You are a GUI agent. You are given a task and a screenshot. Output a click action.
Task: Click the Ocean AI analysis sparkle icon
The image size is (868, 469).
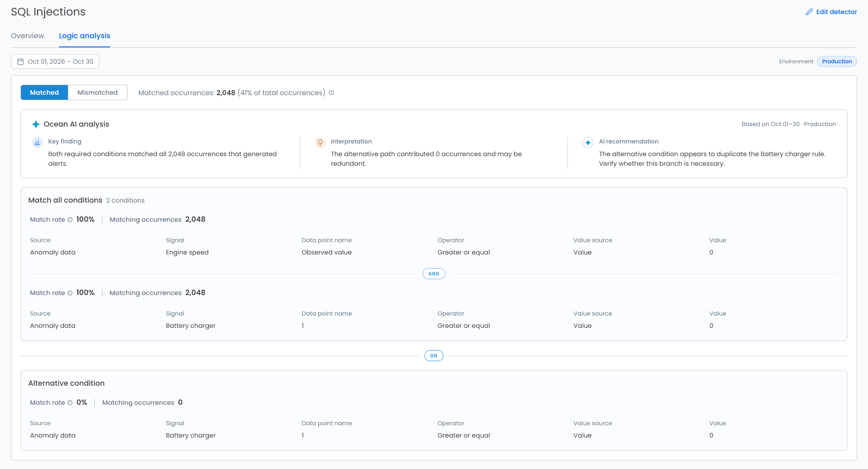pyautogui.click(x=36, y=124)
